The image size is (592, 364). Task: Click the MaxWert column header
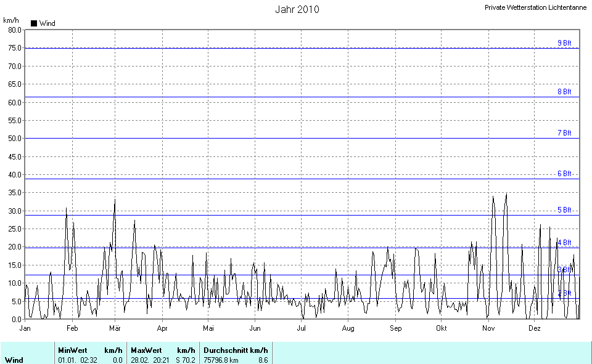[145, 350]
